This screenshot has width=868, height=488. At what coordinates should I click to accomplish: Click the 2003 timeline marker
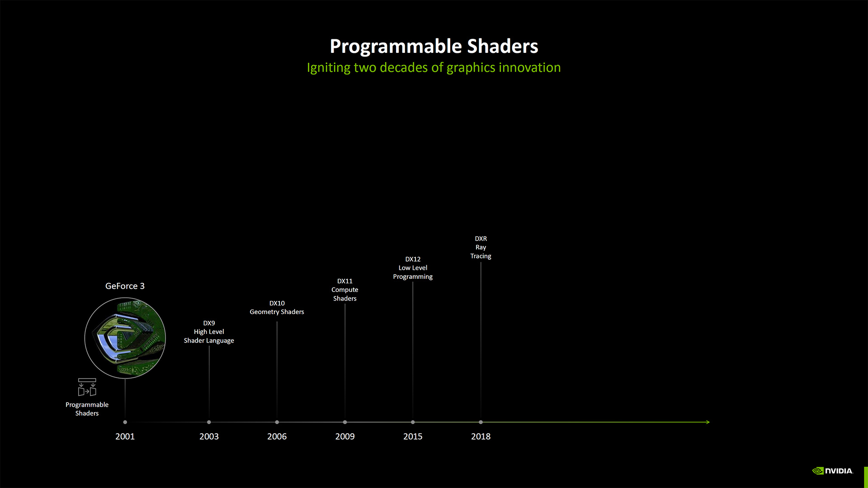click(x=209, y=422)
